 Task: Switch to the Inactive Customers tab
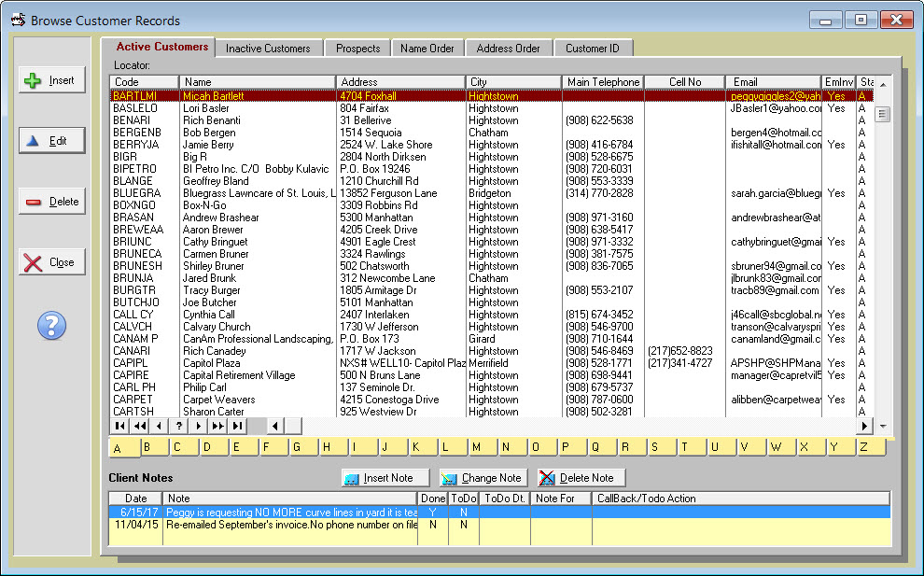[268, 49]
